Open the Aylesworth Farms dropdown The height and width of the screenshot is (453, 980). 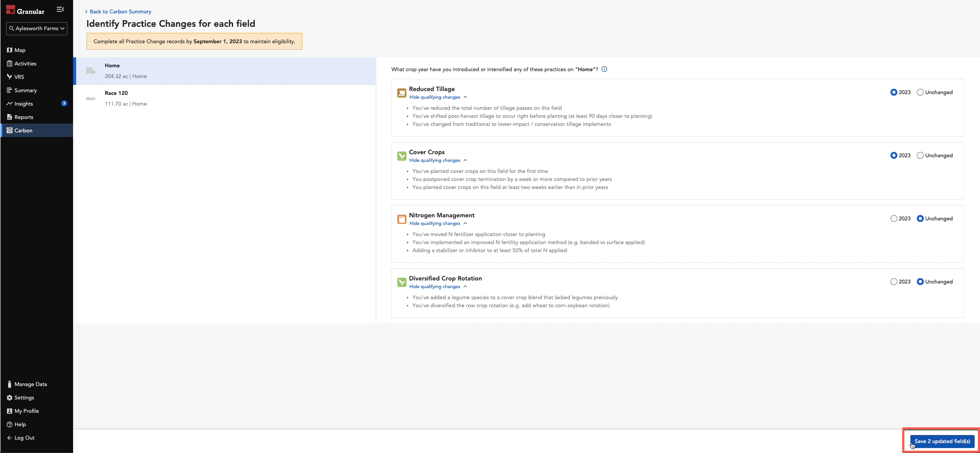pos(36,28)
